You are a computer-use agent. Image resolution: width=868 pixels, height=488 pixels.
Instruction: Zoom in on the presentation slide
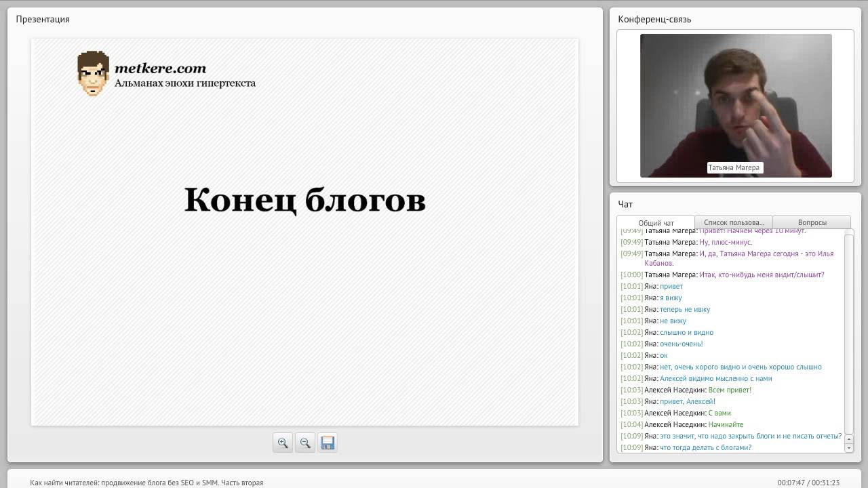pos(283,443)
